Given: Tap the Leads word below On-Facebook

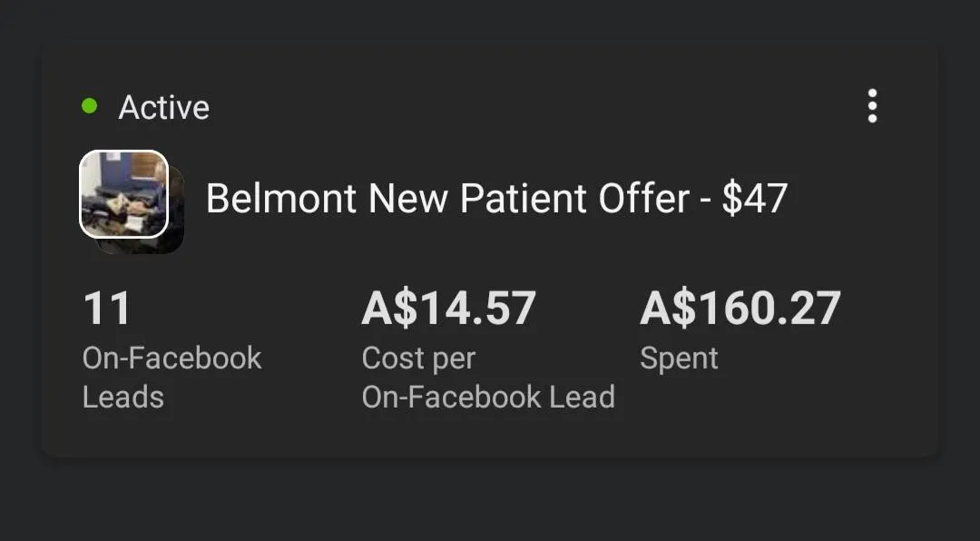Looking at the screenshot, I should point(122,397).
